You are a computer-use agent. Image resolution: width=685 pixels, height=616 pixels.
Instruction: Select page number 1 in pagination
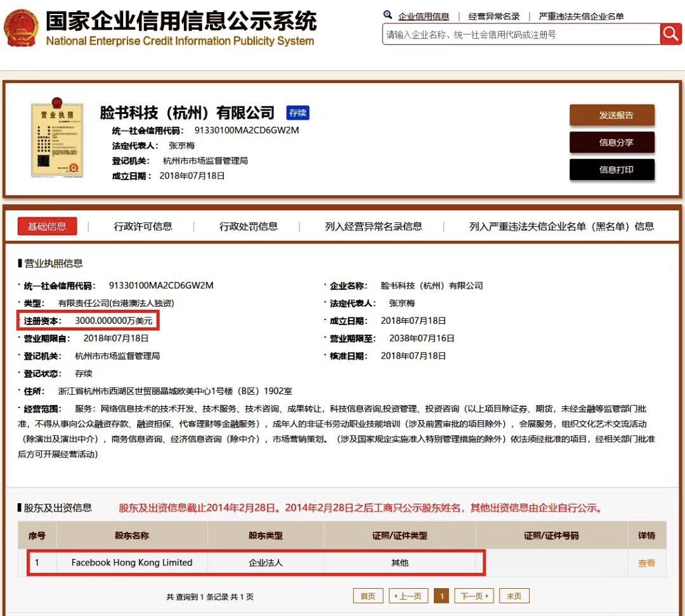[x=441, y=596]
